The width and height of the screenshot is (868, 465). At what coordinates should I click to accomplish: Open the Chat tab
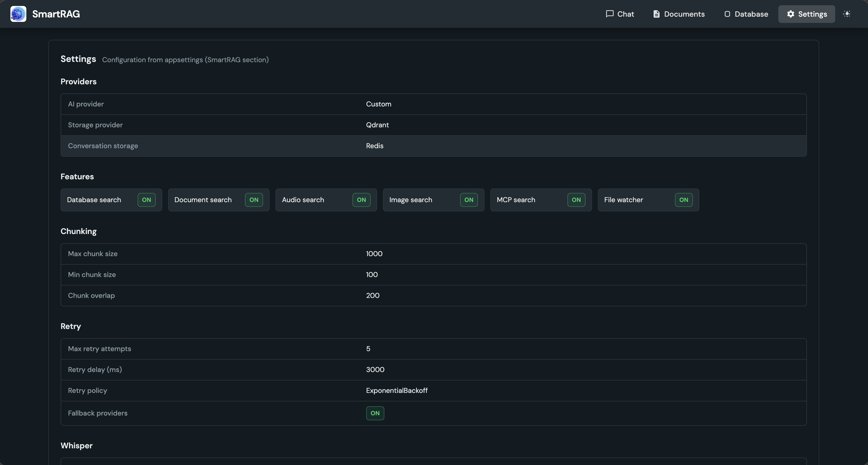pyautogui.click(x=620, y=14)
